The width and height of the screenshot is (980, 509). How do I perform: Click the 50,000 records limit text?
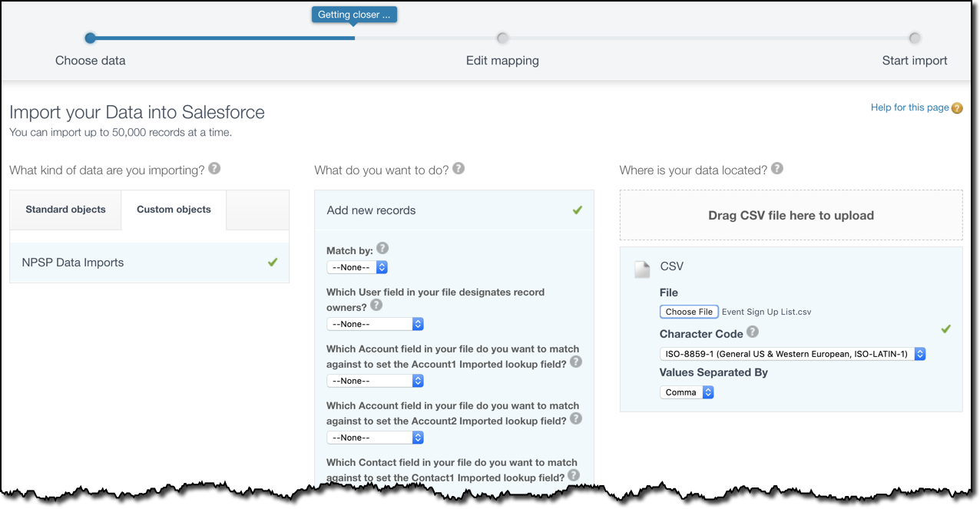coord(121,132)
